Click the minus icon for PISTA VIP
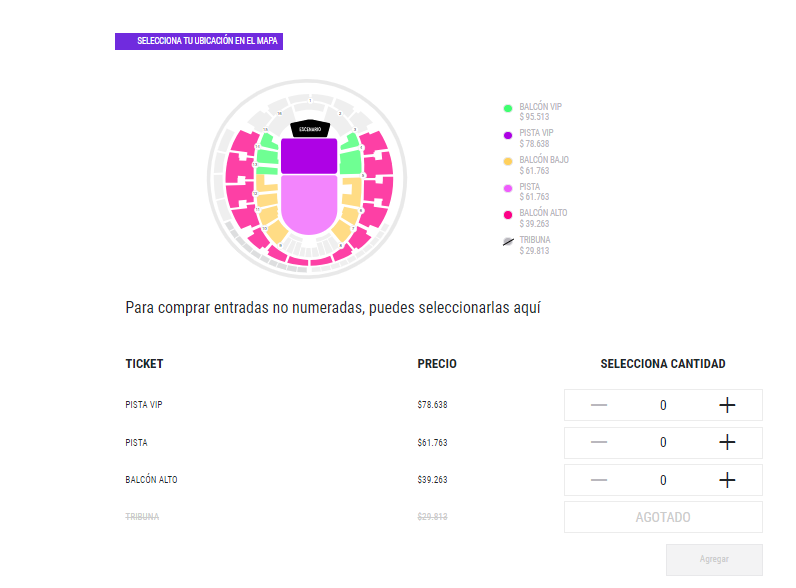This screenshot has height=588, width=796. pyautogui.click(x=599, y=405)
